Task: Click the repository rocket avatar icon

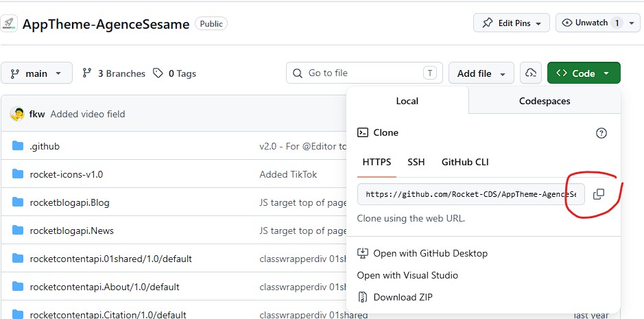Action: [9, 23]
